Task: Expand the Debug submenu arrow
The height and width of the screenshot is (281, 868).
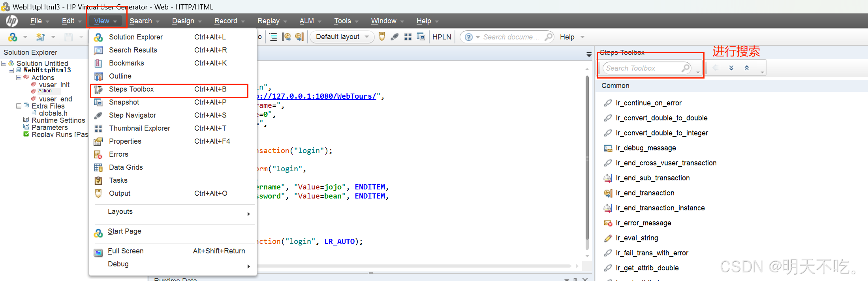Action: 248,266
